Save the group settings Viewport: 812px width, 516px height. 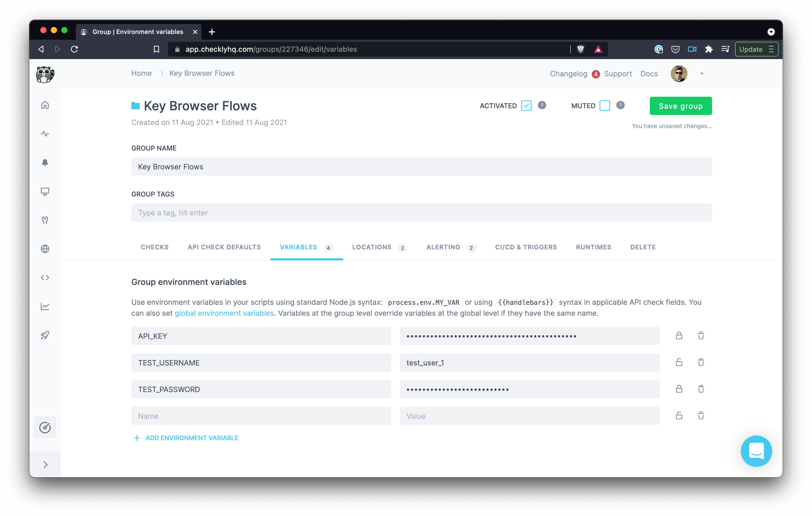pos(681,106)
